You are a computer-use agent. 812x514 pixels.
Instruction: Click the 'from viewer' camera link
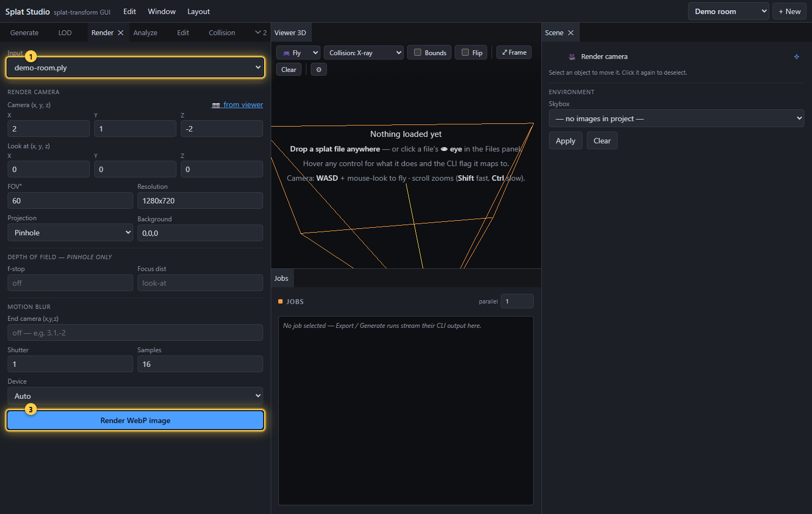(x=237, y=105)
